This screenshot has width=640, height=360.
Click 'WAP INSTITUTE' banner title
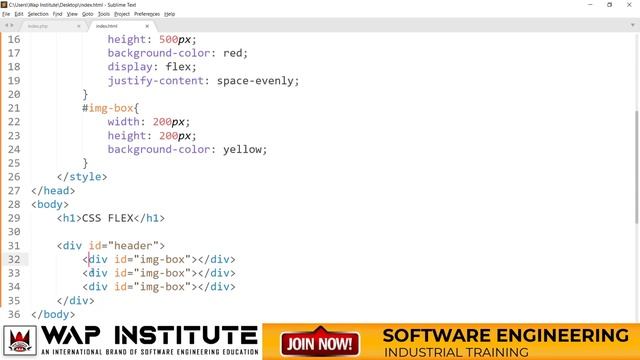point(149,335)
